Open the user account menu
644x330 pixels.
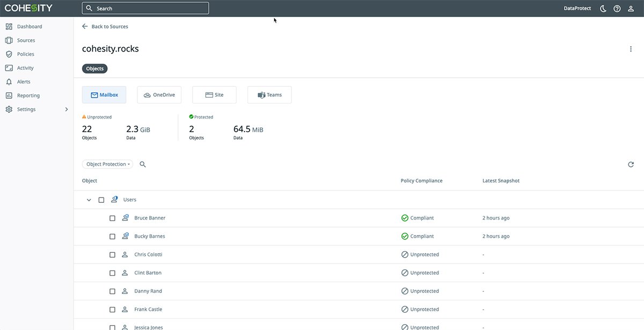tap(631, 8)
